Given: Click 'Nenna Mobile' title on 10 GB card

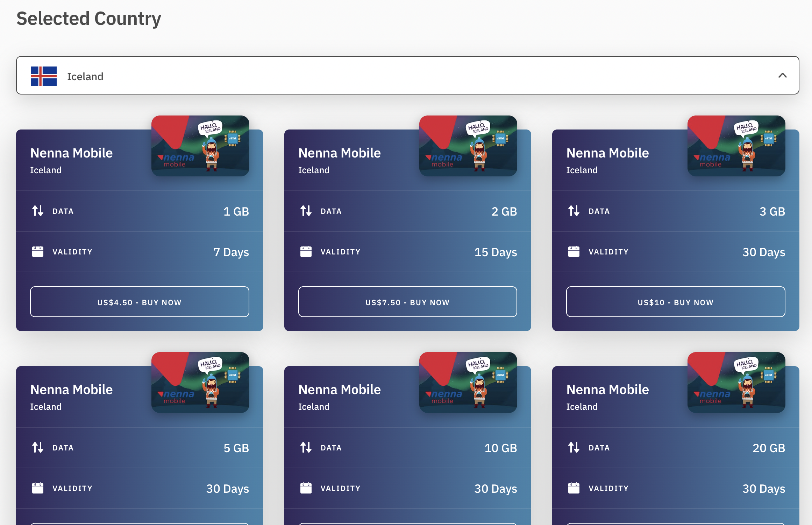Looking at the screenshot, I should (340, 390).
